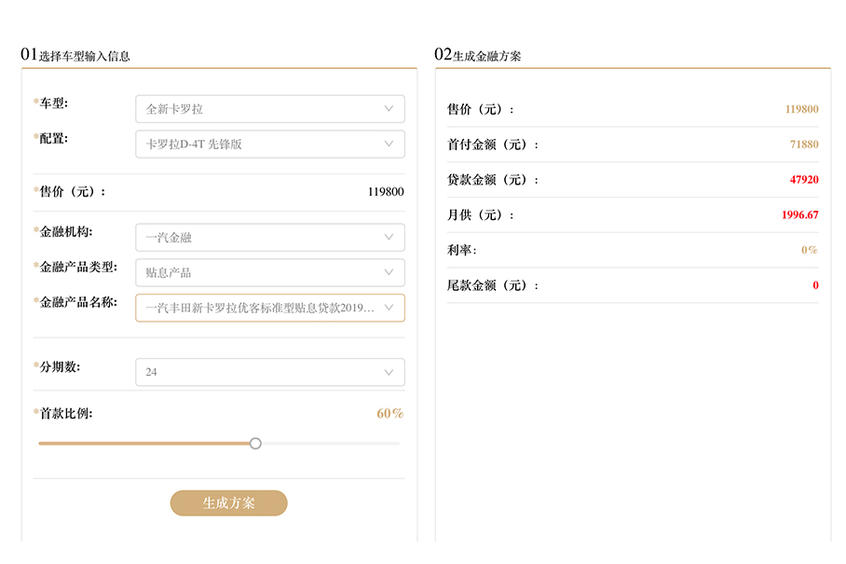The width and height of the screenshot is (846, 564).
Task: Expand the 配置 dropdown with 卡罗拉D-4T 先锋版
Action: tap(269, 144)
